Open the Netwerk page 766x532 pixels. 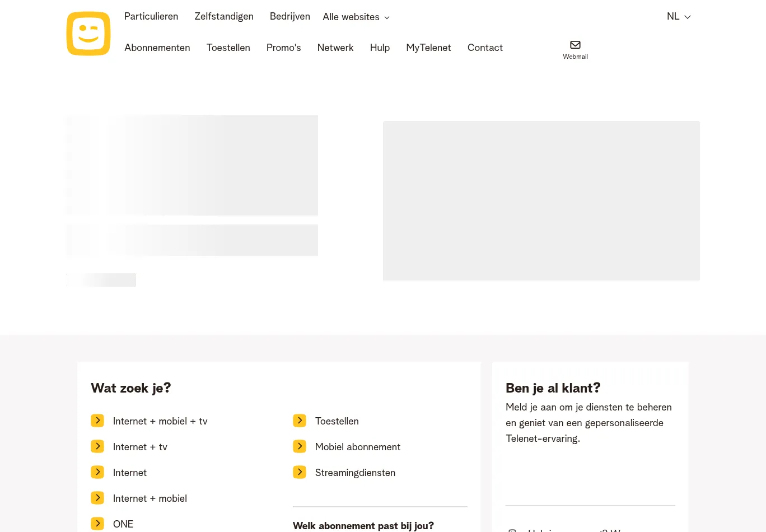335,48
